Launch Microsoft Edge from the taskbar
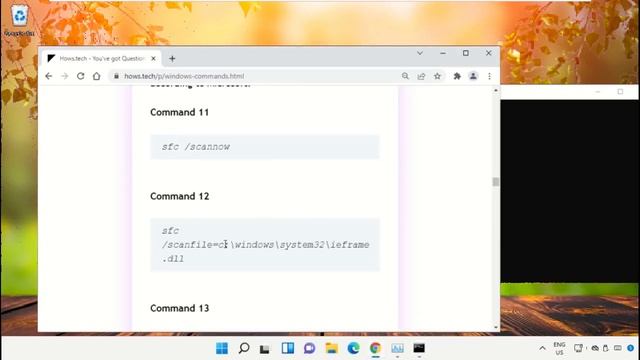The image size is (640, 360). pyautogui.click(x=353, y=348)
